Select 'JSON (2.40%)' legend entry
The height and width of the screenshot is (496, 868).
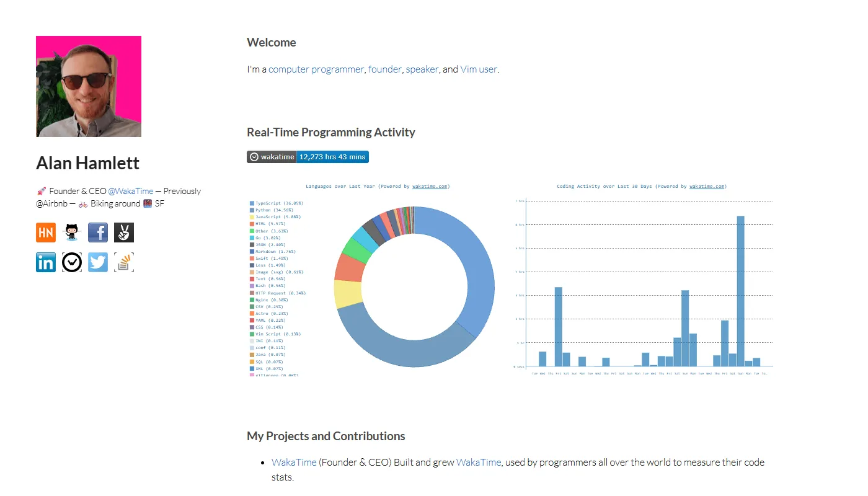267,244
